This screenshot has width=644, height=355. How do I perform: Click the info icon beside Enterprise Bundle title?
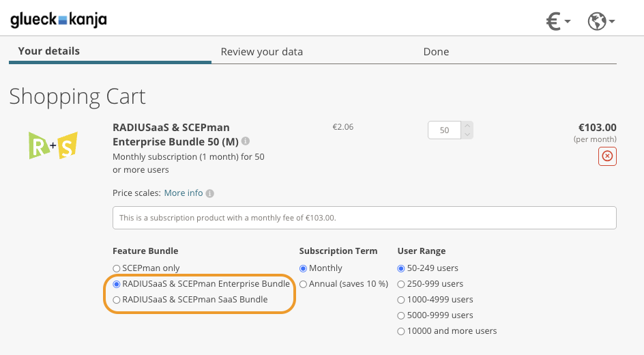[246, 142]
